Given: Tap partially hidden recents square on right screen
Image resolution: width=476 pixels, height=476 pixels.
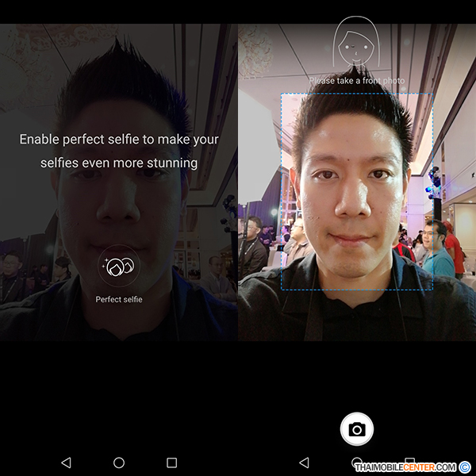Looking at the screenshot, I should coord(409,459).
